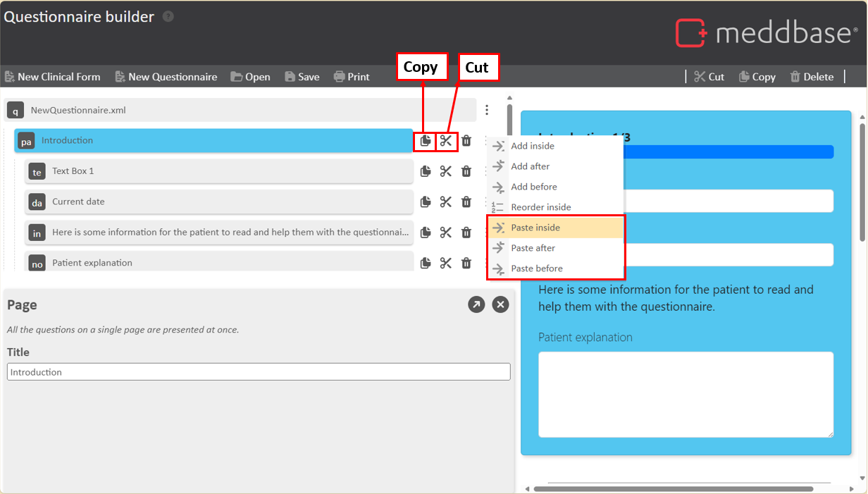Click the Patient explanation text area in preview
The image size is (868, 494).
pos(685,394)
